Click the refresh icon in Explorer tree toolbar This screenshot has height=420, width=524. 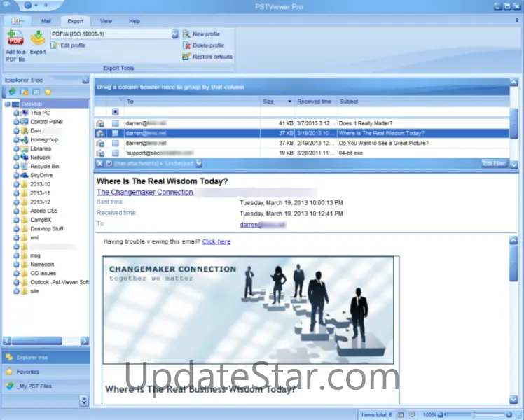point(13,92)
